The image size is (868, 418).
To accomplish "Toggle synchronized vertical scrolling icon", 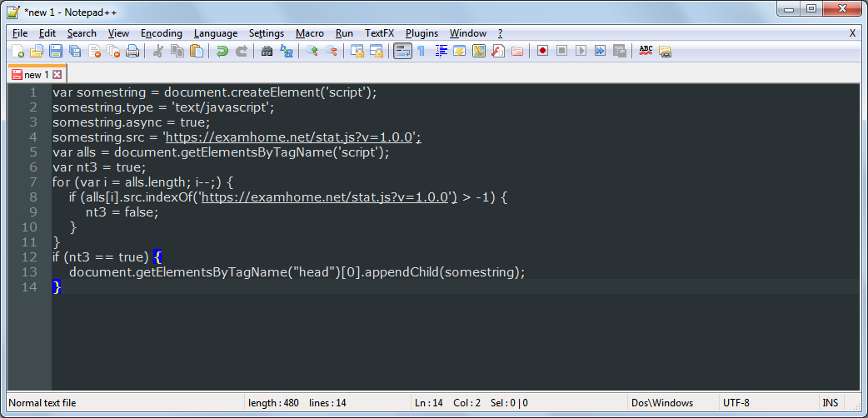I will point(357,52).
